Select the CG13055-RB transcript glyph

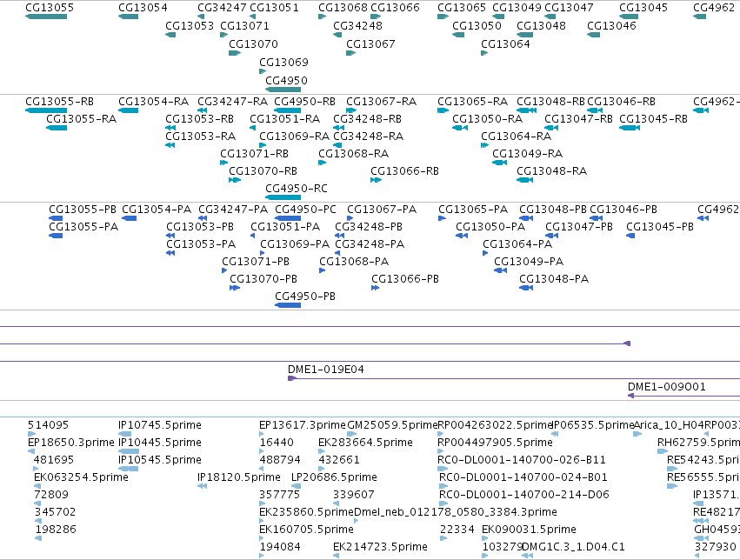click(x=46, y=110)
